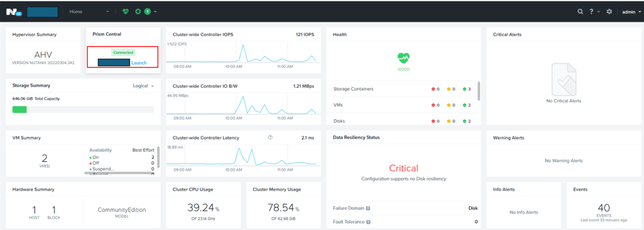Click the Controller Latency help icon
The image size is (644, 230).
(270, 137)
